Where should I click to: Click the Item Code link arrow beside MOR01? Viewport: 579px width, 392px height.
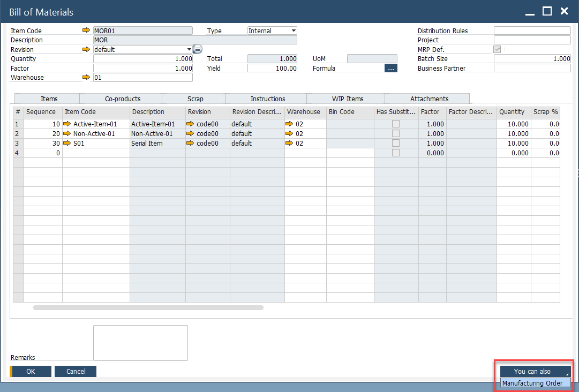[x=86, y=31]
